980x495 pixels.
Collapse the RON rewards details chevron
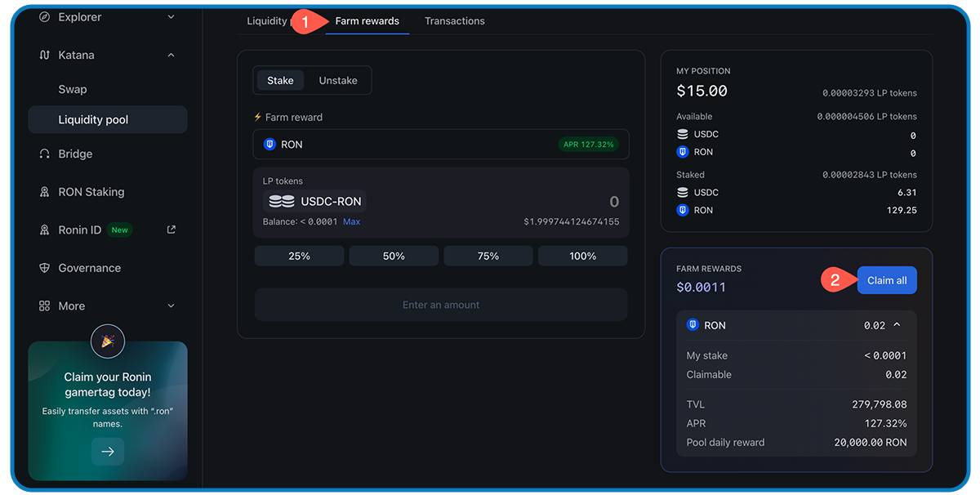point(897,325)
